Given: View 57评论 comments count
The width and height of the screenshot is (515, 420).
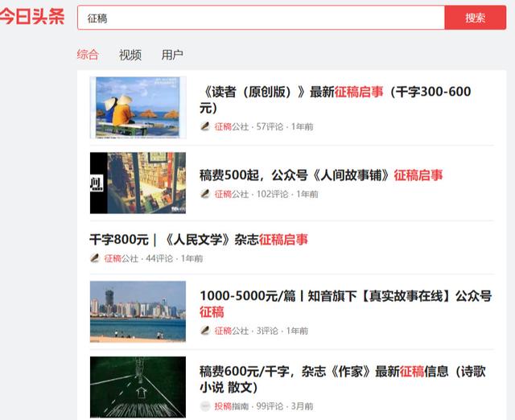Looking at the screenshot, I should 270,127.
